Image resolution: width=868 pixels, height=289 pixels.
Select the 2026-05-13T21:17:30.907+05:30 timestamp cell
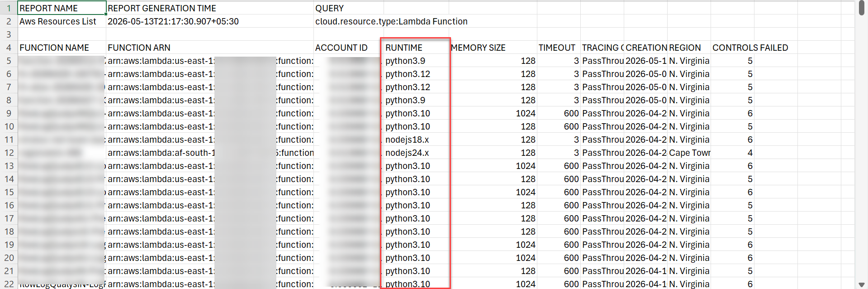[x=210, y=21]
